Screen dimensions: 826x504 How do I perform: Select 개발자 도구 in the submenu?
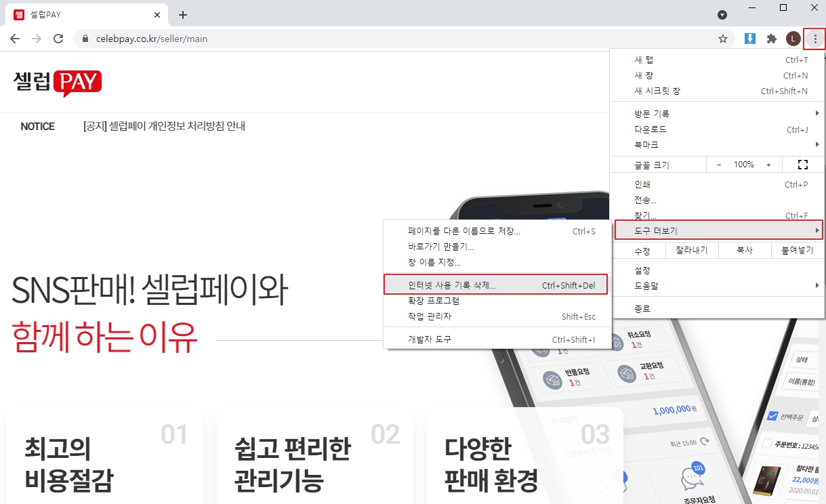point(497,339)
